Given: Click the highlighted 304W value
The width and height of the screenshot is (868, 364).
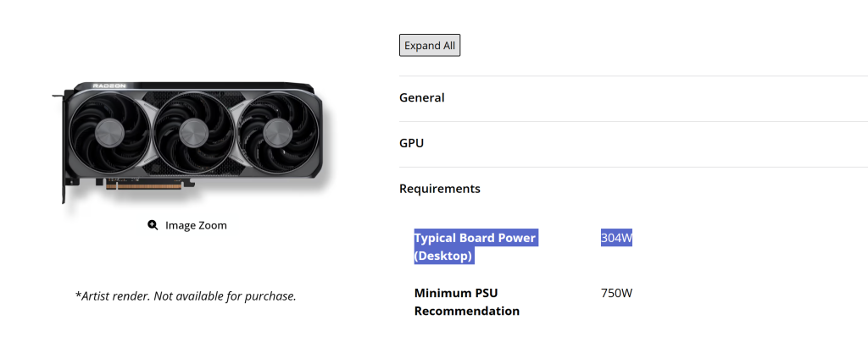Looking at the screenshot, I should coord(617,238).
